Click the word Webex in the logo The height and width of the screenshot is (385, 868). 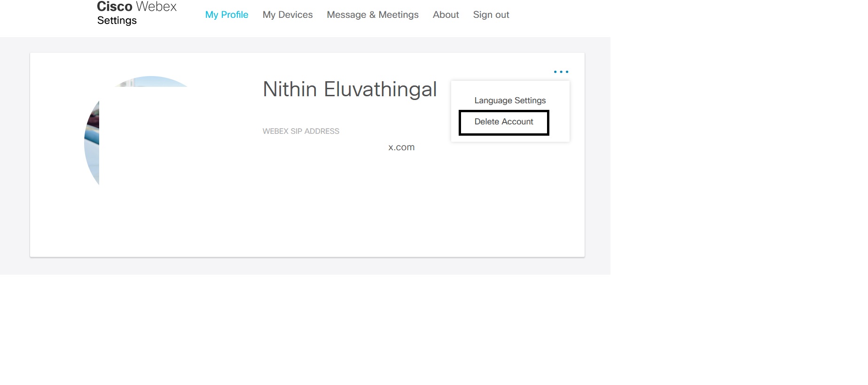156,7
